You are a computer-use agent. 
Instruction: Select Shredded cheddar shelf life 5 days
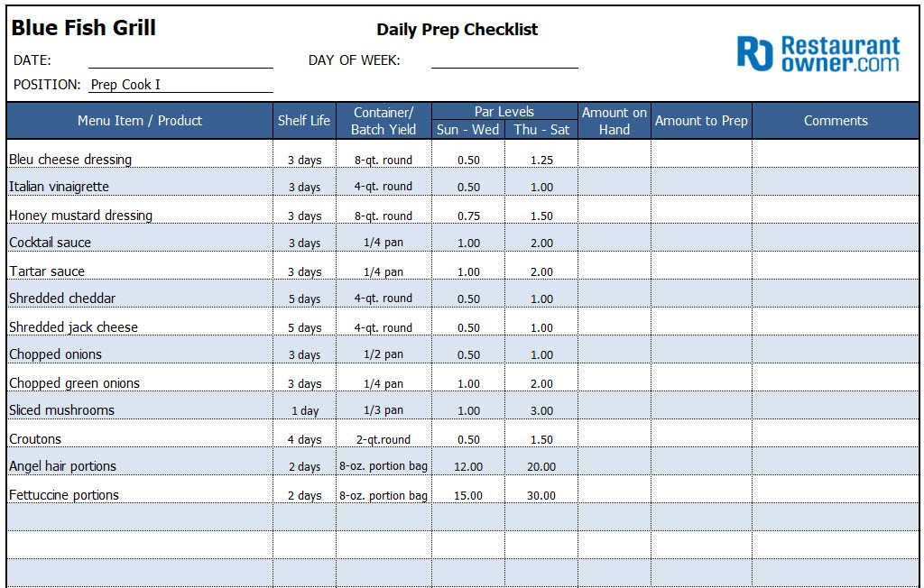pos(305,294)
